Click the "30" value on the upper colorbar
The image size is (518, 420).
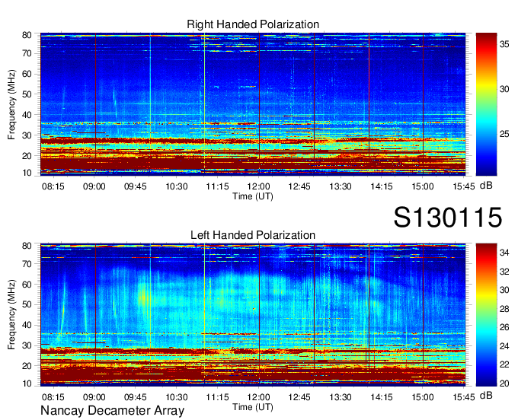(x=504, y=89)
